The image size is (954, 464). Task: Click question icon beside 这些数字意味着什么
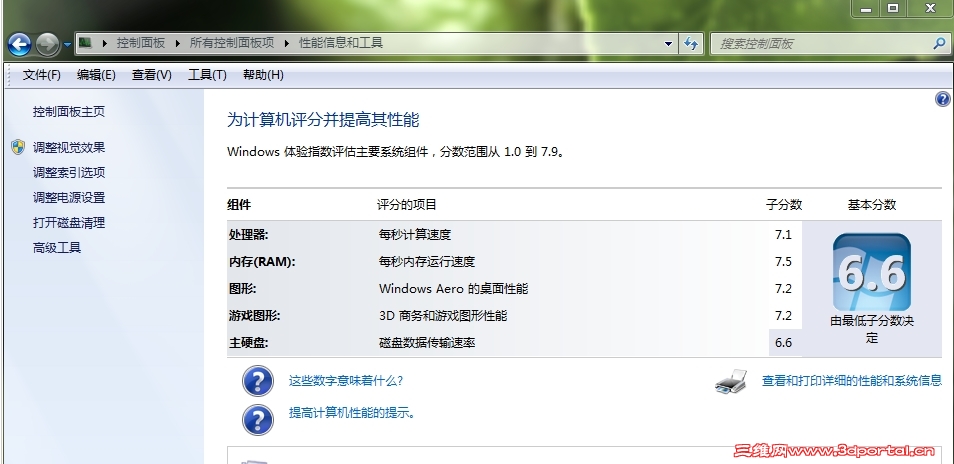258,381
